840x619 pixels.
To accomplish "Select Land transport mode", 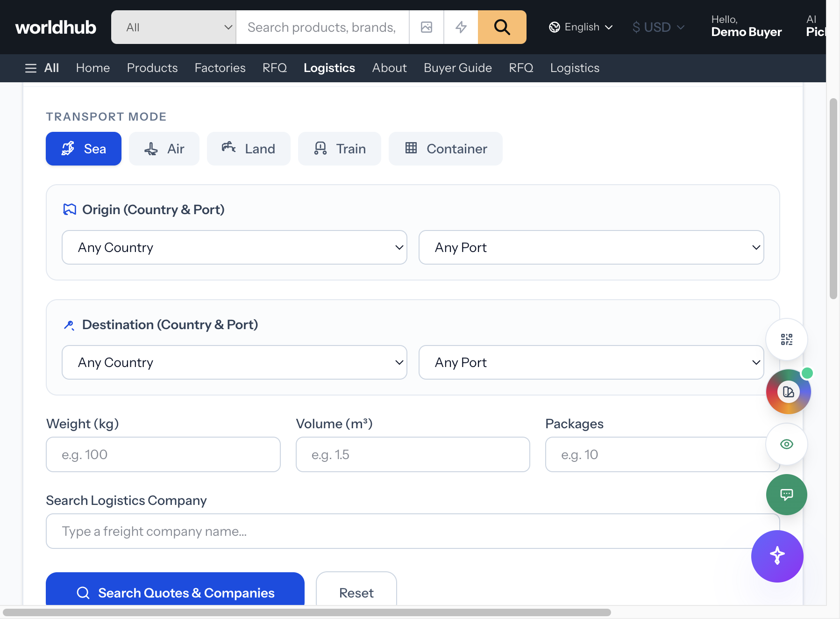I will click(249, 149).
